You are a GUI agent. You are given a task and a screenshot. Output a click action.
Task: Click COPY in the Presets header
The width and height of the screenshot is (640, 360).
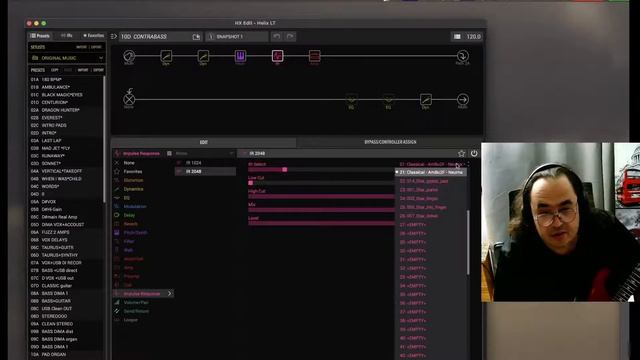(55, 70)
